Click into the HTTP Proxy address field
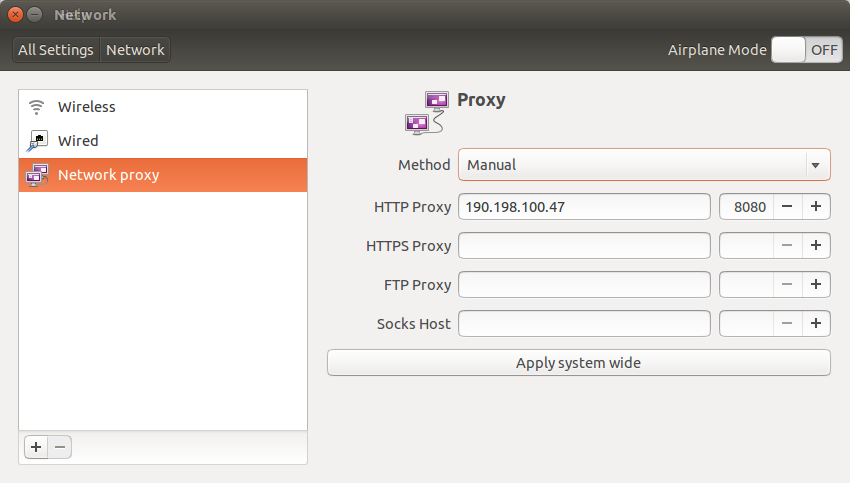The height and width of the screenshot is (483, 850). pos(584,207)
